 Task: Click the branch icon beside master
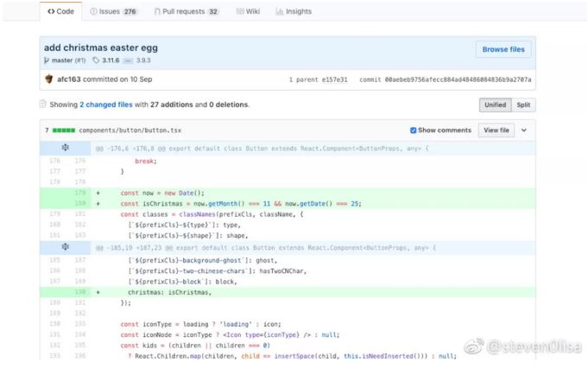pos(47,60)
